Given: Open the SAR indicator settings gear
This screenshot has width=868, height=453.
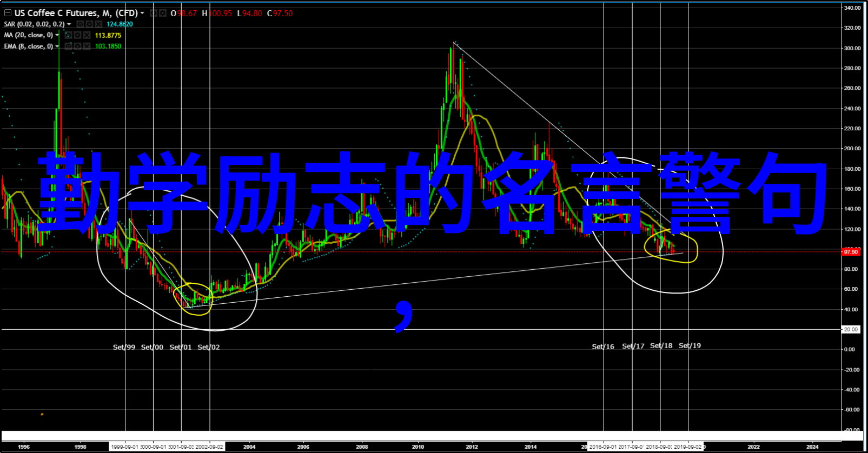Looking at the screenshot, I should click(89, 24).
